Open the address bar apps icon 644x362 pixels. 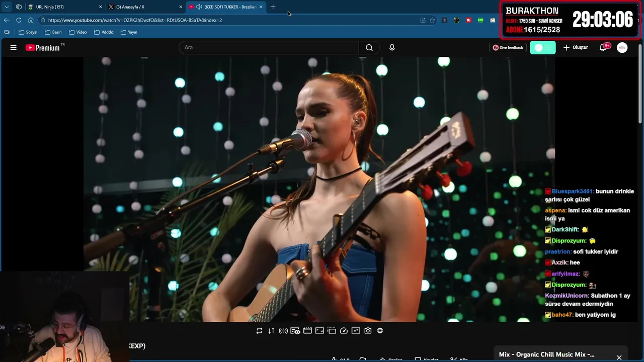(x=423, y=20)
